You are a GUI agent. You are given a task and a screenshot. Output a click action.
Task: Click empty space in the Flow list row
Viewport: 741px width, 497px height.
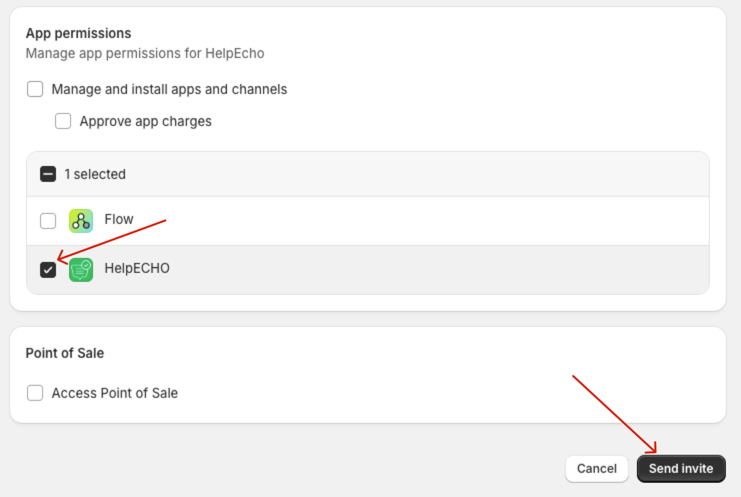click(420, 221)
